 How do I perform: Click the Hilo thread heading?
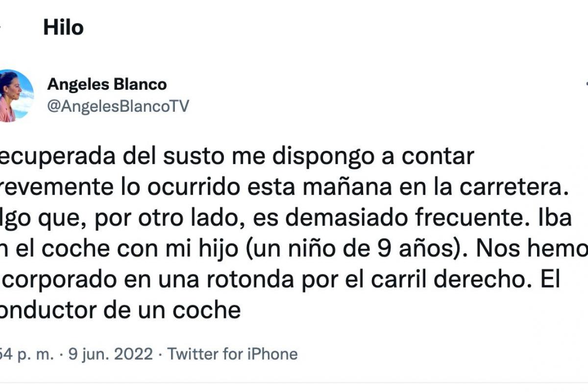coord(63,28)
